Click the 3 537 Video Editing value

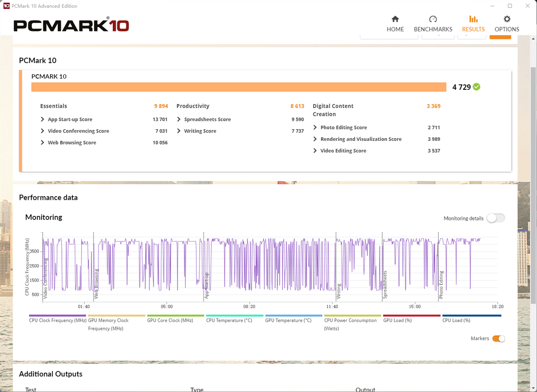[x=434, y=151]
